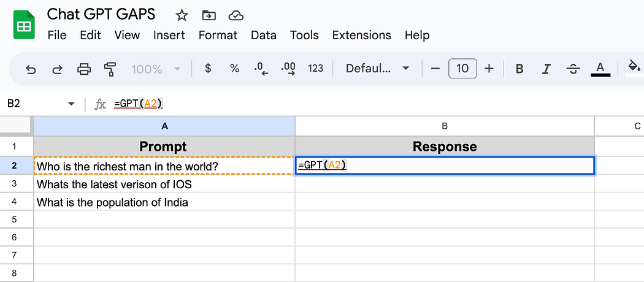644x282 pixels.
Task: Decrease font size with minus button
Action: (435, 68)
